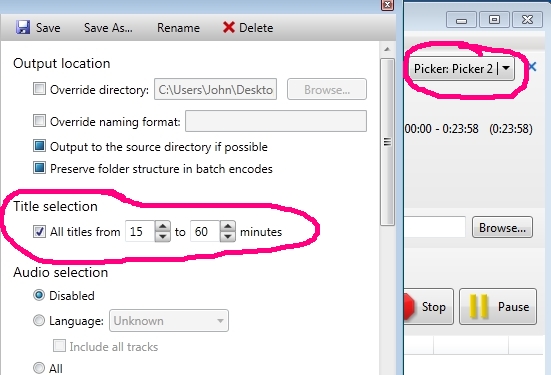Image resolution: width=551 pixels, height=375 pixels.
Task: Click the blue X beside the Picker dropdown
Action: coord(532,66)
